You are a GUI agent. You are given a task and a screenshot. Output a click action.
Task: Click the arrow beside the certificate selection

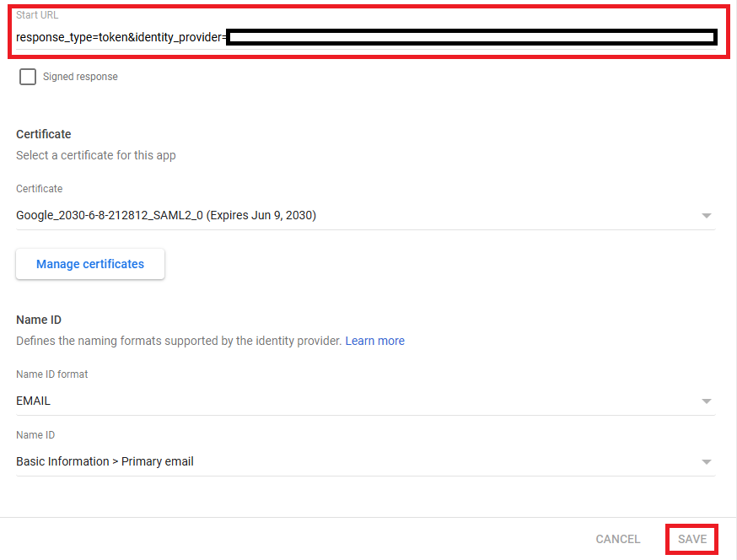tap(706, 216)
